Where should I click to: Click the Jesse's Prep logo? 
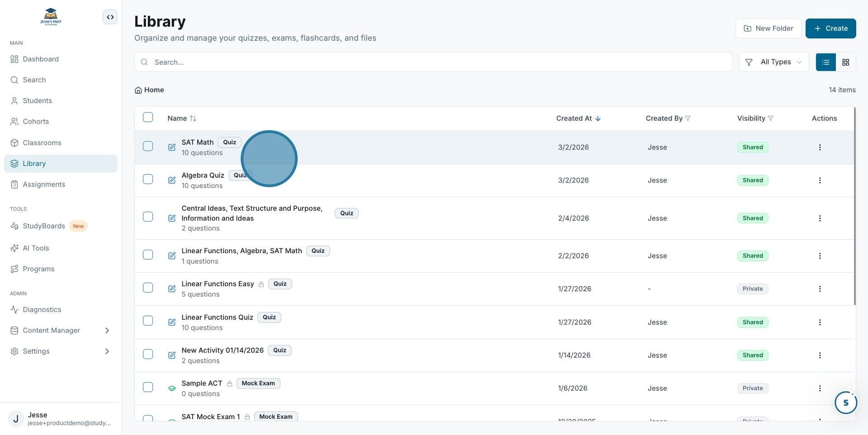tap(51, 17)
